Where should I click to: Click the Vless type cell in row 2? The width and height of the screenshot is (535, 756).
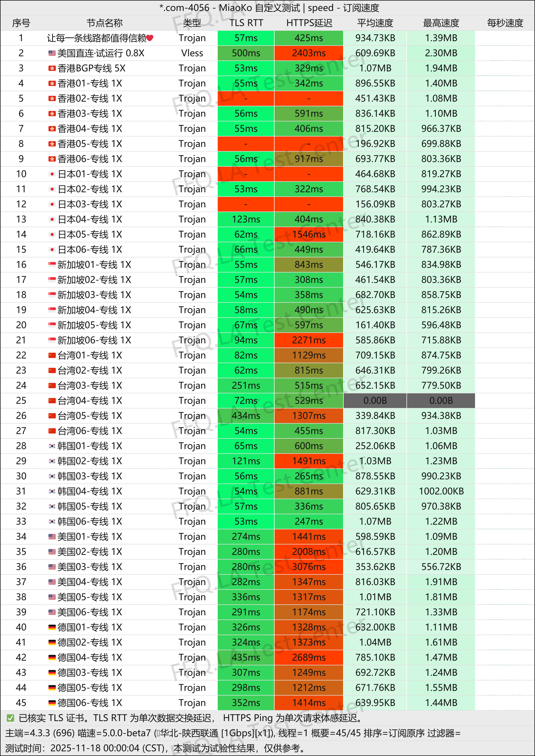tap(192, 53)
